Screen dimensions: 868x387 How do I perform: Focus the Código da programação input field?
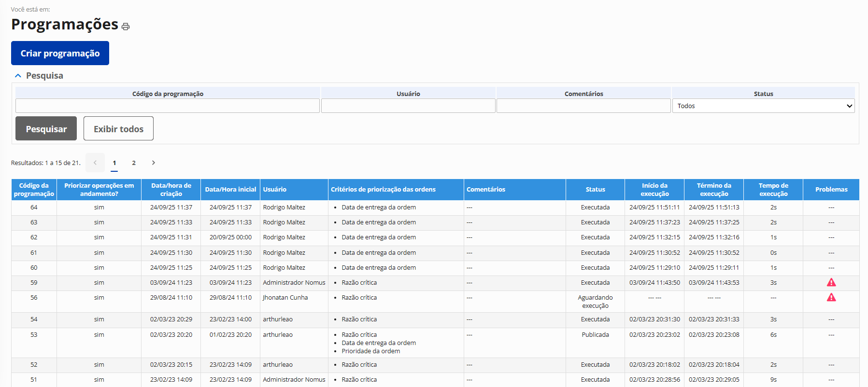[x=167, y=106]
